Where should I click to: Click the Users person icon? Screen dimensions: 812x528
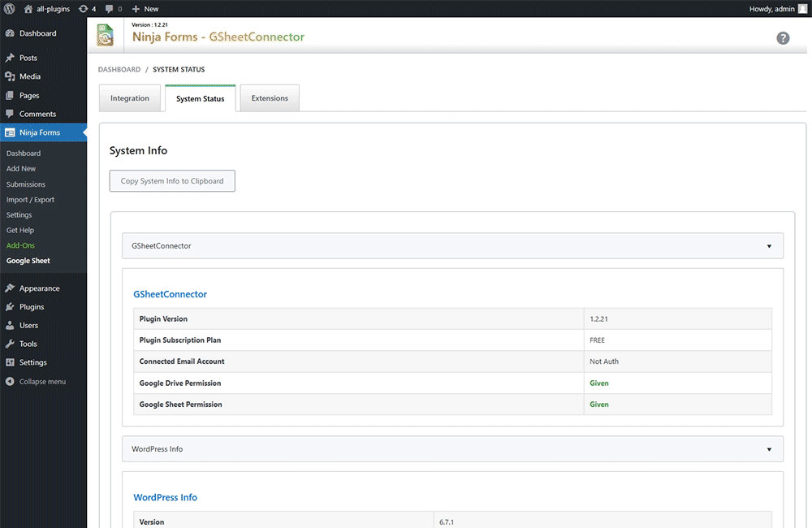pyautogui.click(x=10, y=326)
